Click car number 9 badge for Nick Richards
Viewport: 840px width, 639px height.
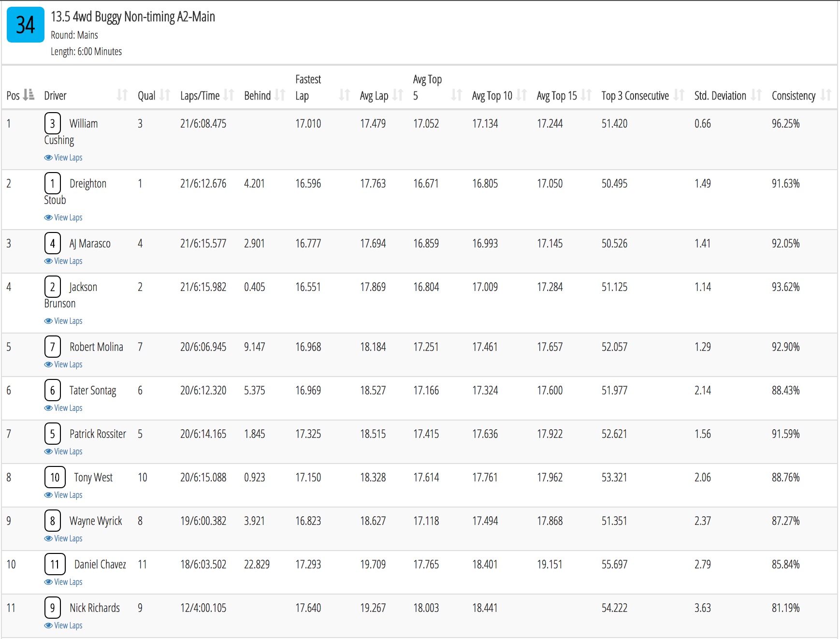tap(53, 608)
